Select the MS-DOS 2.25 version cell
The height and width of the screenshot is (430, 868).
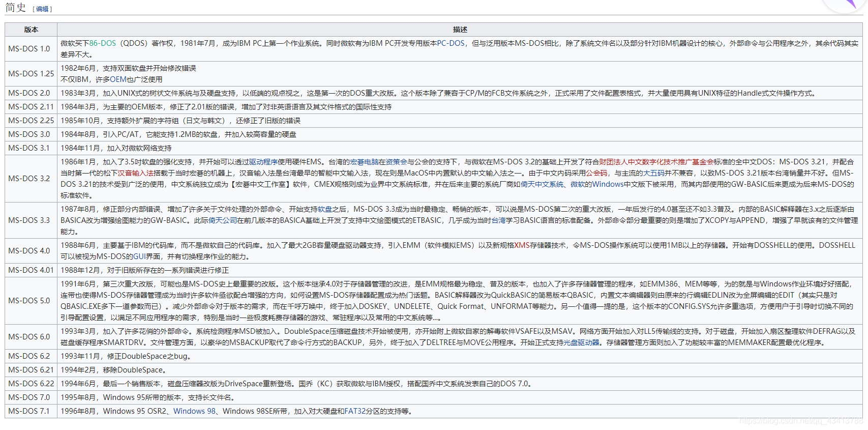[31, 121]
